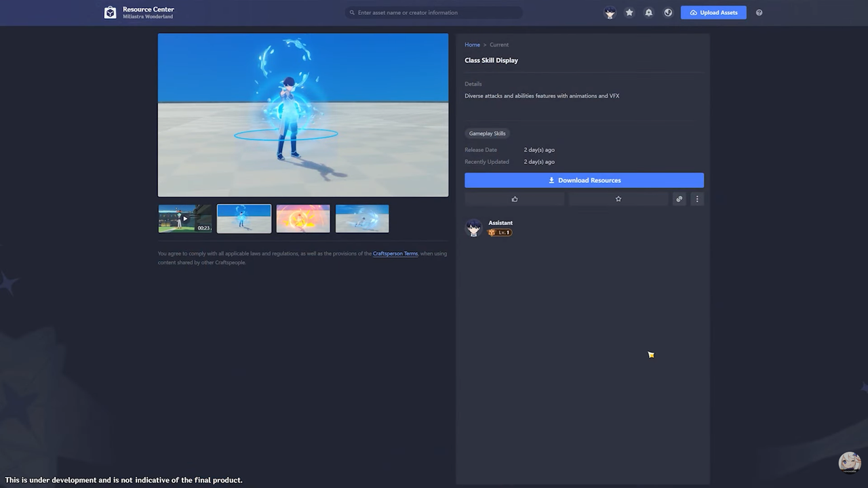Screen dimensions: 868x488
Task: Select the video thumbnail labeled 00:23
Action: point(185,219)
